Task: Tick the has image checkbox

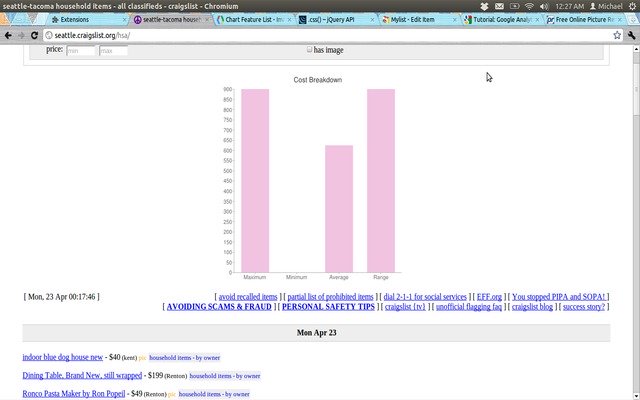Action: [x=309, y=49]
